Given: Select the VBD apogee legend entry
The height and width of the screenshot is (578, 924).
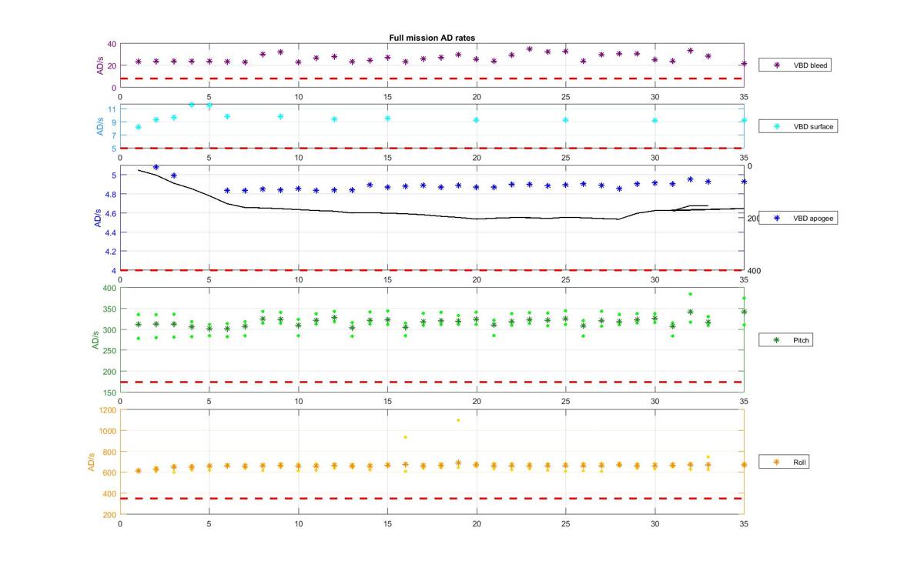Looking at the screenshot, I should tap(798, 218).
